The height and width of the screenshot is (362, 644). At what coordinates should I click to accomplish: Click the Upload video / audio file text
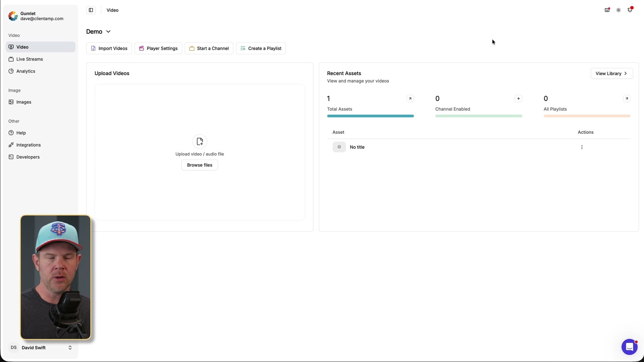point(200,154)
